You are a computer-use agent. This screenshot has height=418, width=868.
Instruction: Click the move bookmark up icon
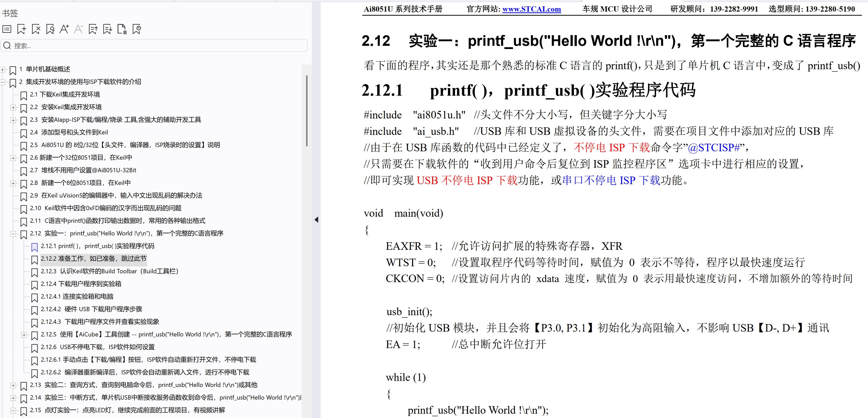pos(93,29)
